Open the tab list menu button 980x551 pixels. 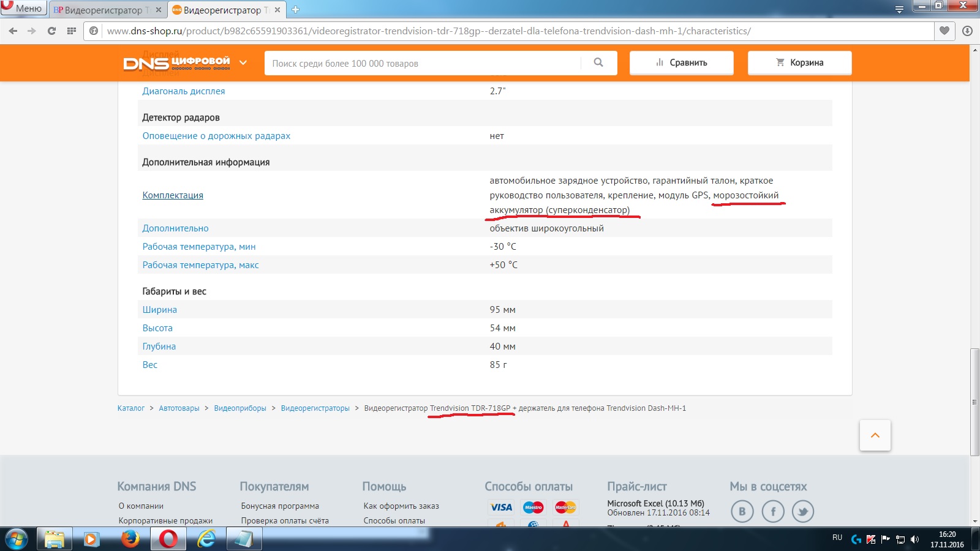[899, 9]
